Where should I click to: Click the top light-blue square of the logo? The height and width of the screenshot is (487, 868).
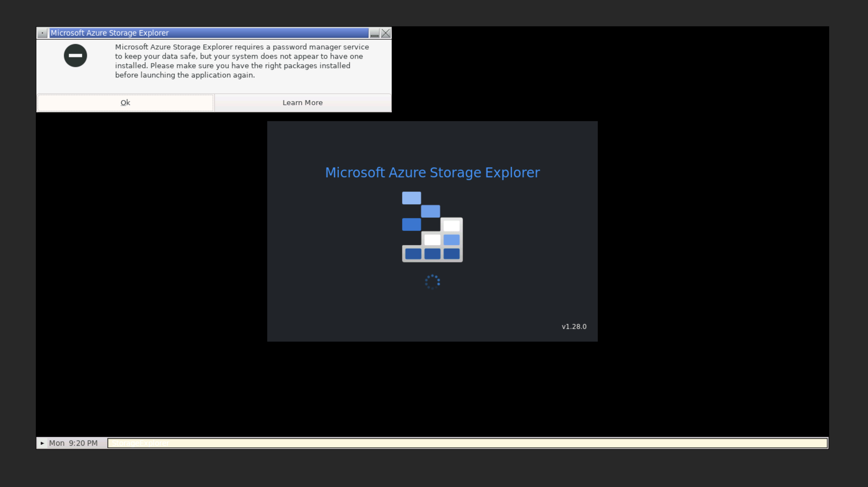click(x=411, y=197)
